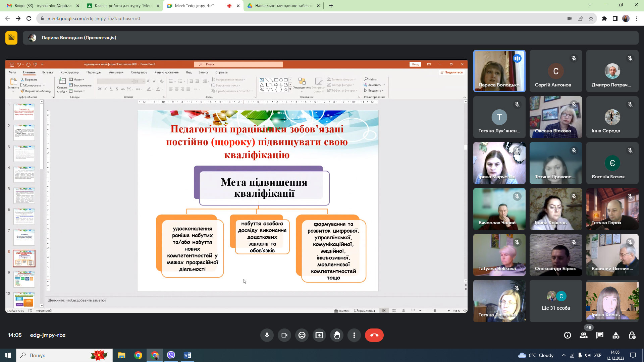Click share page icon in address bar
The height and width of the screenshot is (362, 644).
(580, 18)
